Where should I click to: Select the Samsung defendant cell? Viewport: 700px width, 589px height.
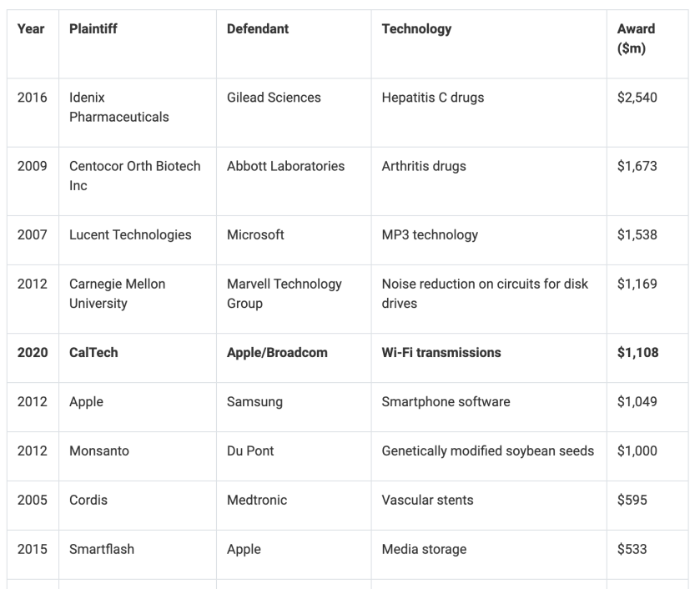[x=254, y=402]
